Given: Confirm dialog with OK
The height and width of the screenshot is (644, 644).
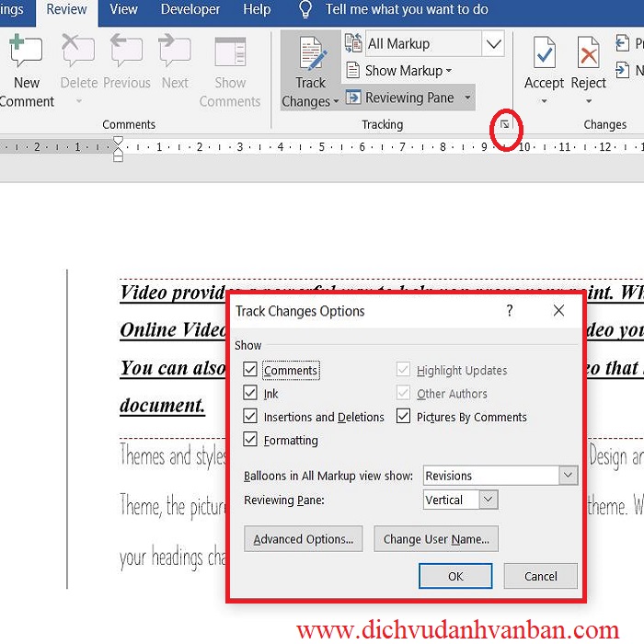Looking at the screenshot, I should (455, 576).
